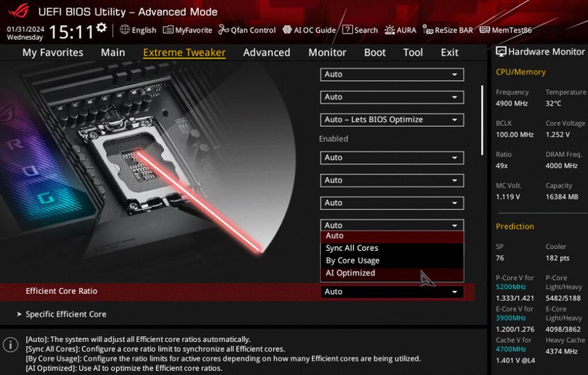588x375 pixels.
Task: Click the Prediction section heading
Action: [515, 226]
